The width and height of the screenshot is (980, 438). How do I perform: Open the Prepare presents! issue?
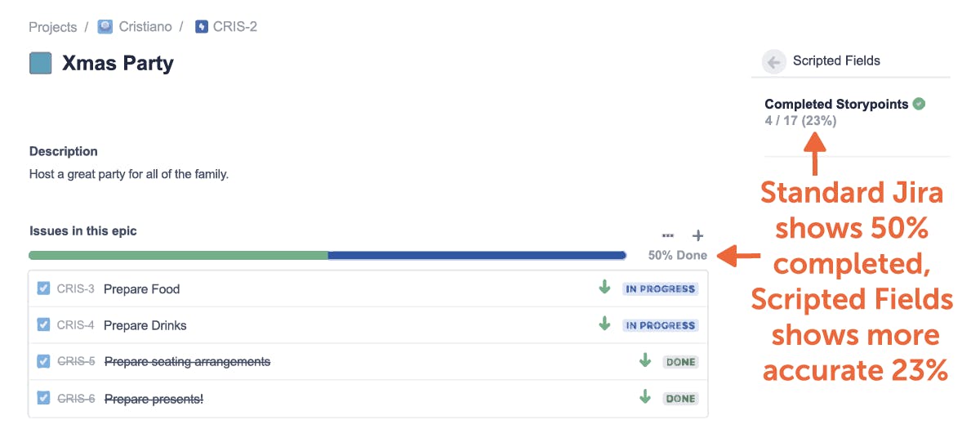(x=154, y=399)
